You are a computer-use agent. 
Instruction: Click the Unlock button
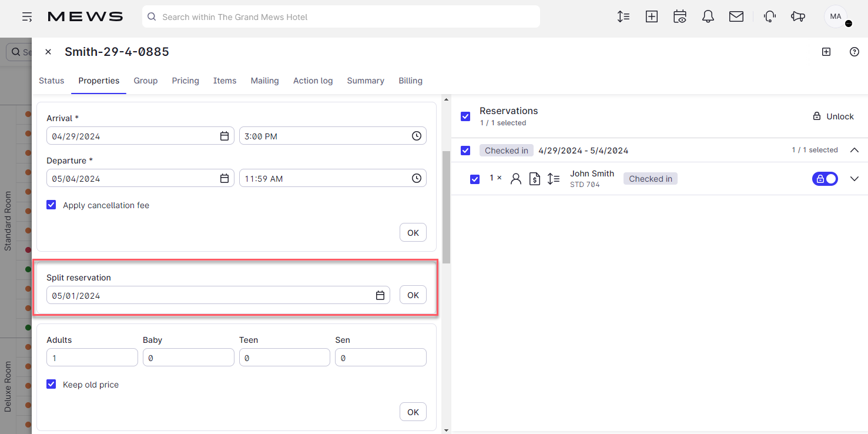point(833,116)
